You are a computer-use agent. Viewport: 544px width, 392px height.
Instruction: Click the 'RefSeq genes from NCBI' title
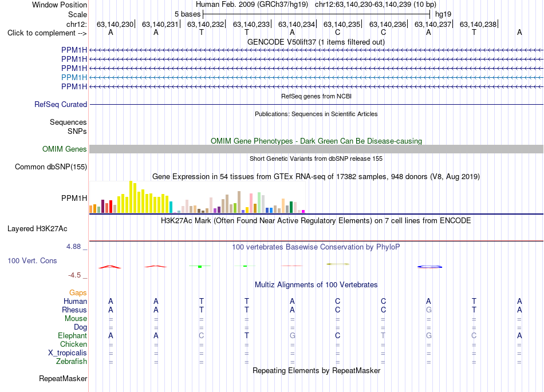[x=316, y=96]
